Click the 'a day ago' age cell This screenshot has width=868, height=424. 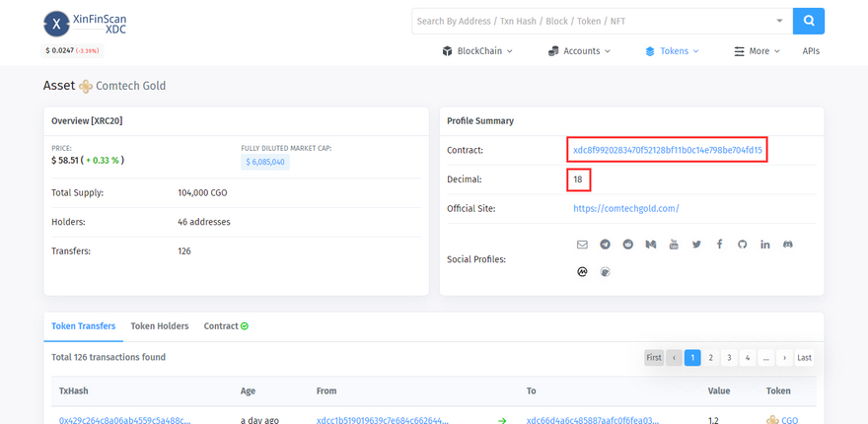(x=259, y=420)
